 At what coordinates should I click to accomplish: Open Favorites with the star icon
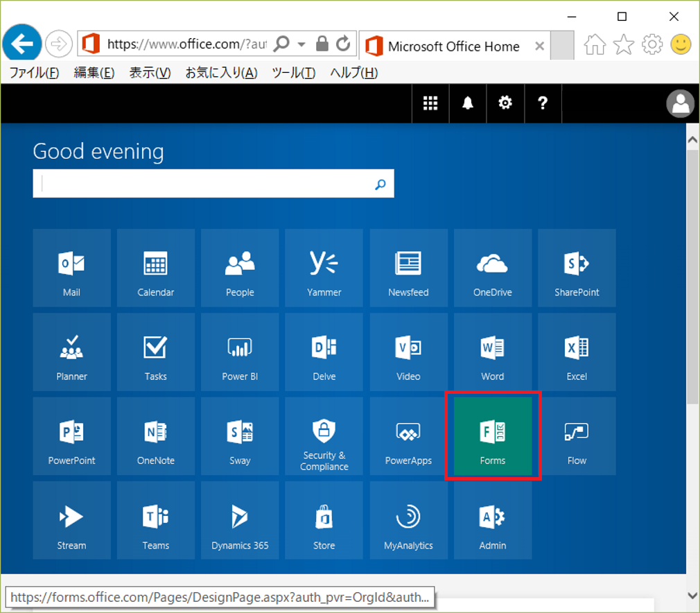pos(623,44)
